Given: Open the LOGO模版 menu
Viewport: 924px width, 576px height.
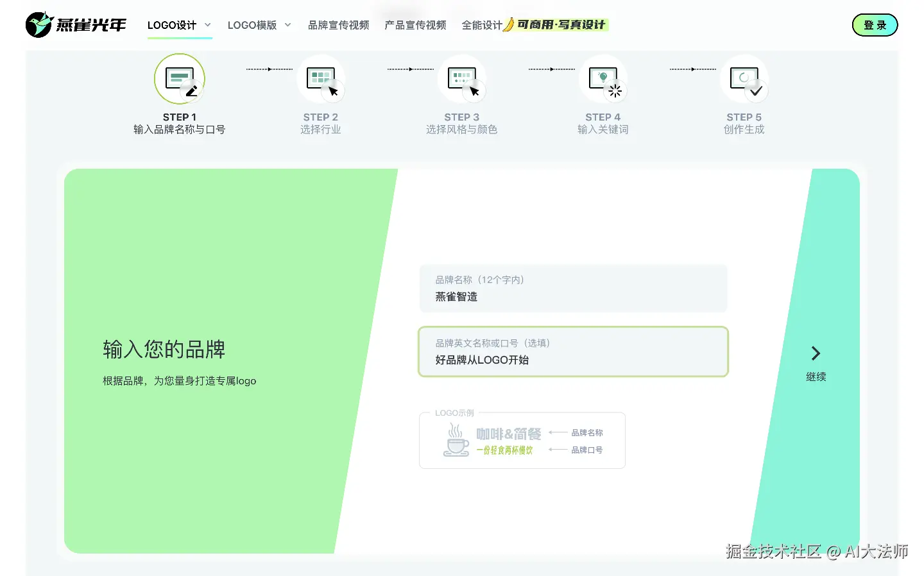Looking at the screenshot, I should tap(252, 25).
